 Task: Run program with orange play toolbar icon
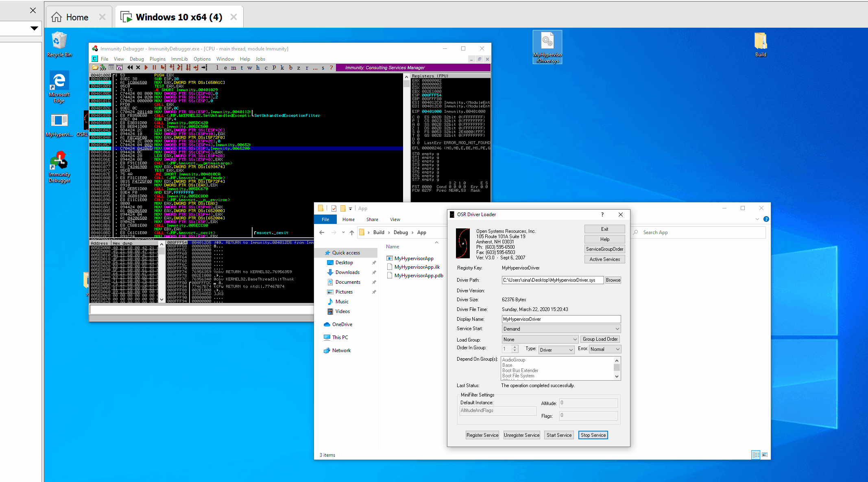click(x=146, y=68)
